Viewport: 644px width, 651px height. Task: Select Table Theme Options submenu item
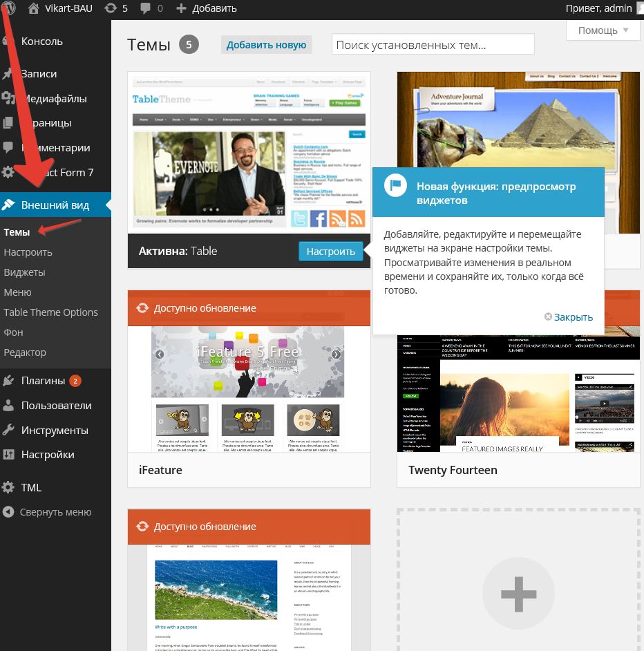coord(50,312)
